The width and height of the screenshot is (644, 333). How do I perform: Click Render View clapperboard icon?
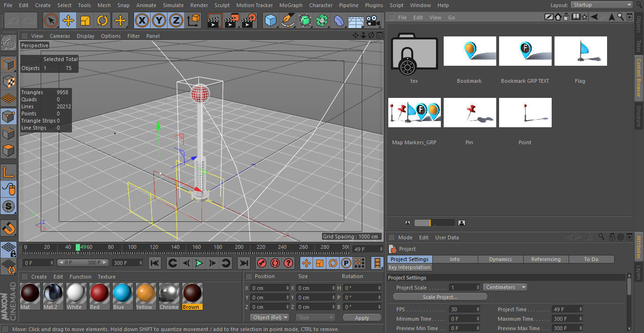pos(215,20)
